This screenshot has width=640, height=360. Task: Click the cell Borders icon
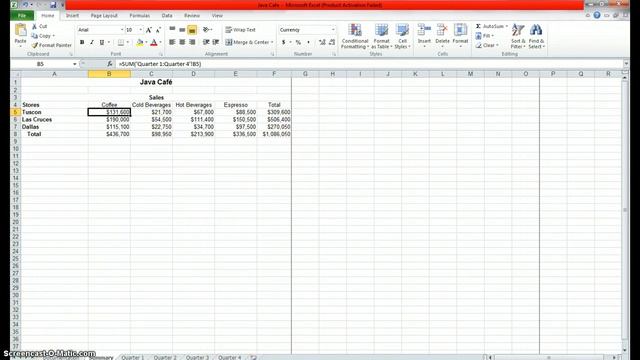point(121,42)
